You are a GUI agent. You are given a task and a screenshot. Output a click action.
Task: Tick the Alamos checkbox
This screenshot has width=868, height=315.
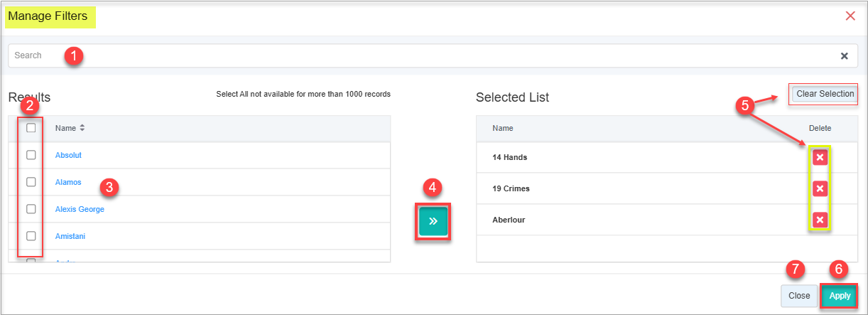(x=31, y=182)
